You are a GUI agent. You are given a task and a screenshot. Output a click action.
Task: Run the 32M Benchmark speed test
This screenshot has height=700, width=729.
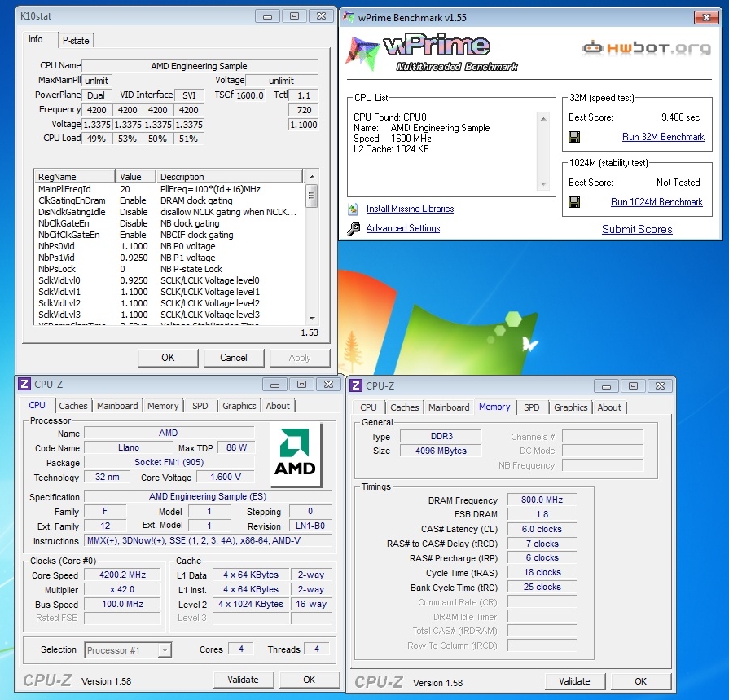click(663, 137)
